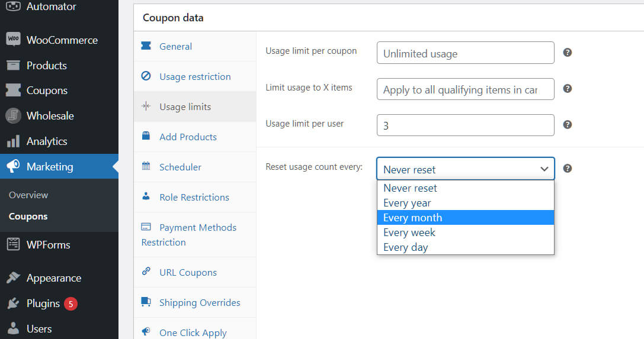Click the WooCommerce logo icon in sidebar
Screen dimensions: 644x339
pyautogui.click(x=13, y=40)
